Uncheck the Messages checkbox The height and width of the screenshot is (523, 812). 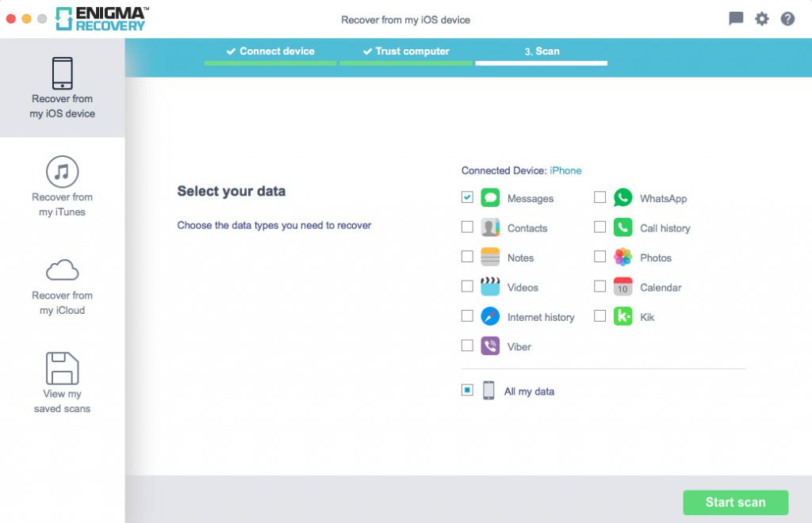coord(467,197)
